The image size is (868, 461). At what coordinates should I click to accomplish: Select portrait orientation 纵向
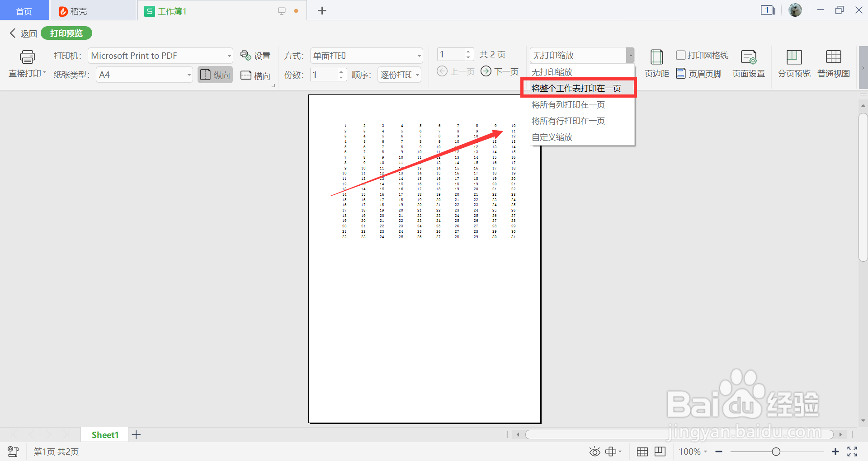point(215,75)
